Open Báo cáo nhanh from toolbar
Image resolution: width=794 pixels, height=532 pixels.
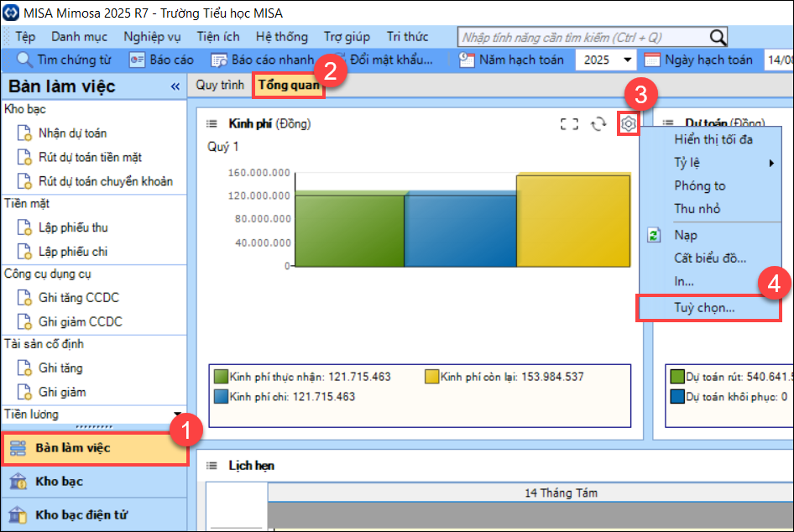point(263,60)
